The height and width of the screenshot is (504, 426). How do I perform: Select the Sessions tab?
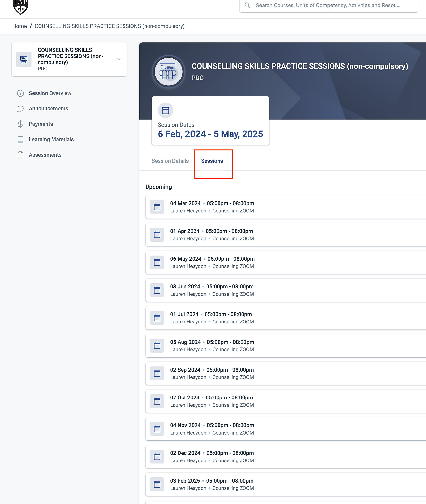tap(212, 161)
